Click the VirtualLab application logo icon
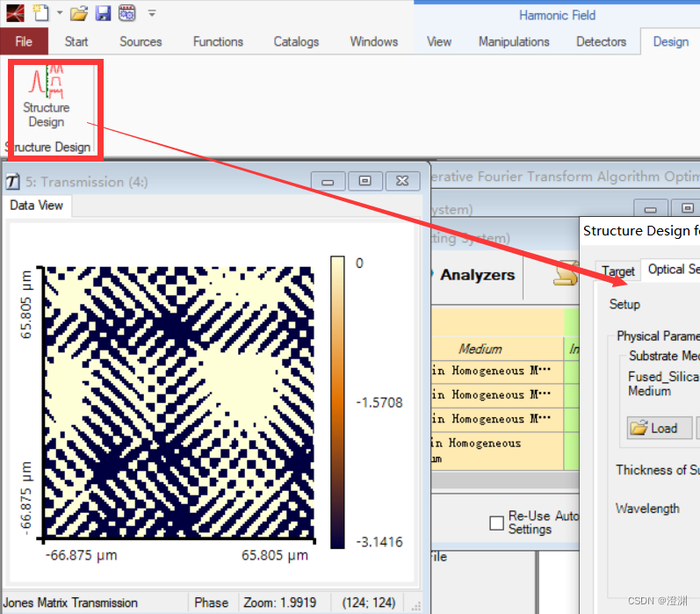The image size is (700, 614). point(15,13)
